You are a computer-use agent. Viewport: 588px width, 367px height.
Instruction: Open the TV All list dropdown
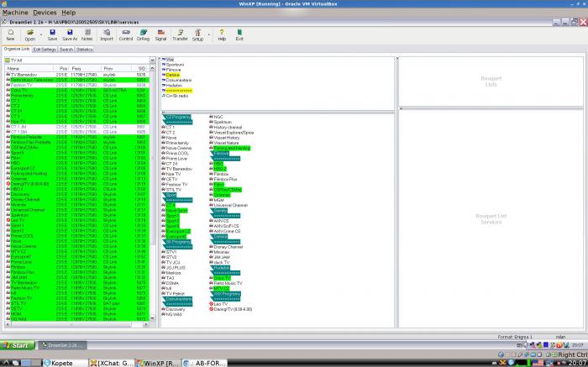pyautogui.click(x=152, y=60)
